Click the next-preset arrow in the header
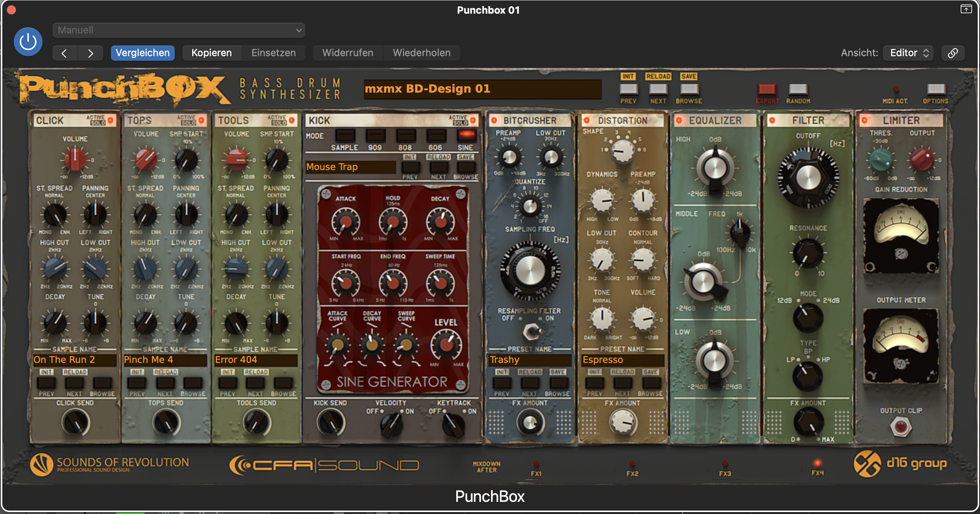 [90, 53]
